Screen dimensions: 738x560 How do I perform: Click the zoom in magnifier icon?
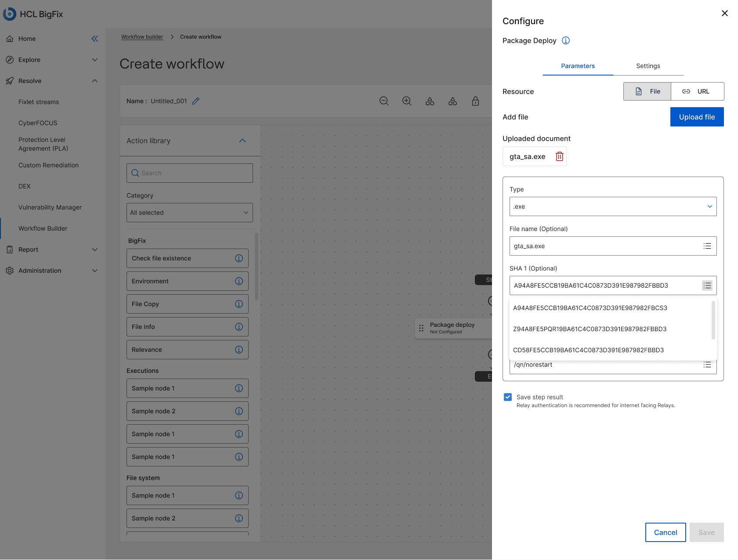[x=407, y=101]
